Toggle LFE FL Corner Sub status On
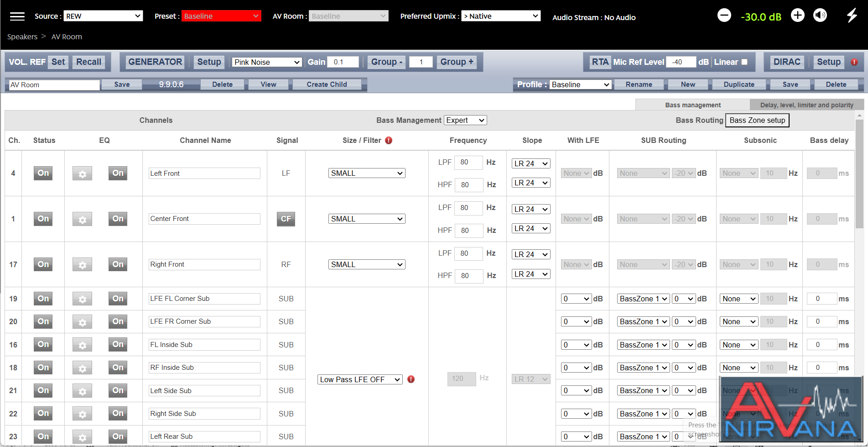 pyautogui.click(x=43, y=299)
